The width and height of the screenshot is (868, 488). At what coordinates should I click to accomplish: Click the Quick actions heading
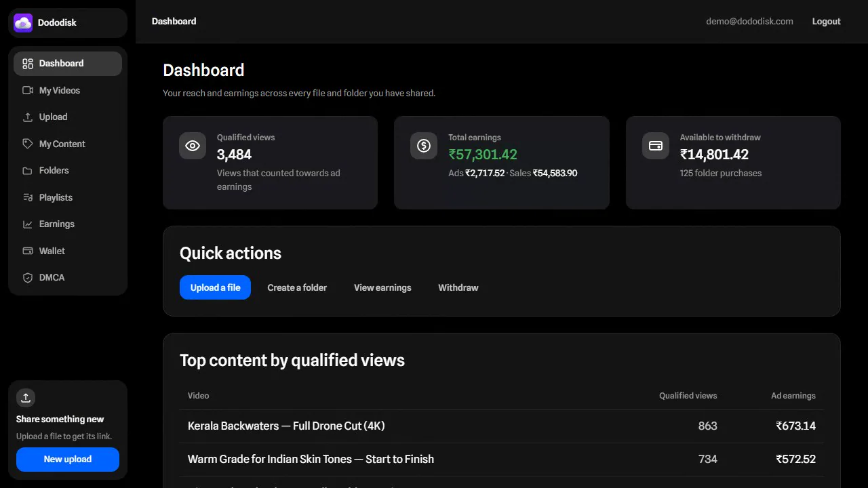pos(231,253)
